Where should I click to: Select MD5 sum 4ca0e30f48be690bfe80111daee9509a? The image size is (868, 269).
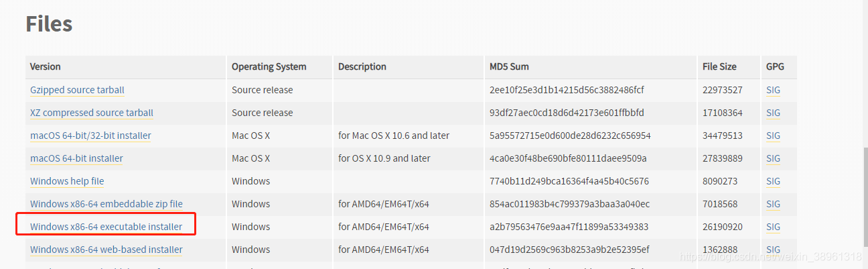[568, 158]
